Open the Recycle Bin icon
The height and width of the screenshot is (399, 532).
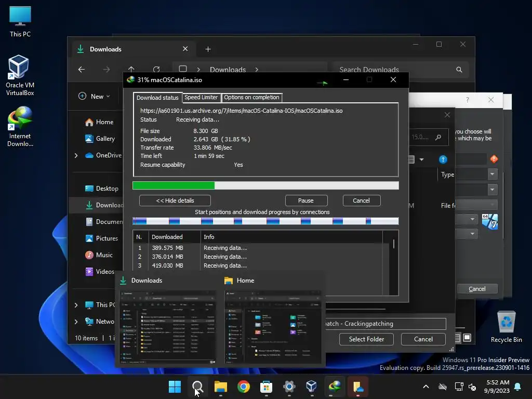(506, 327)
